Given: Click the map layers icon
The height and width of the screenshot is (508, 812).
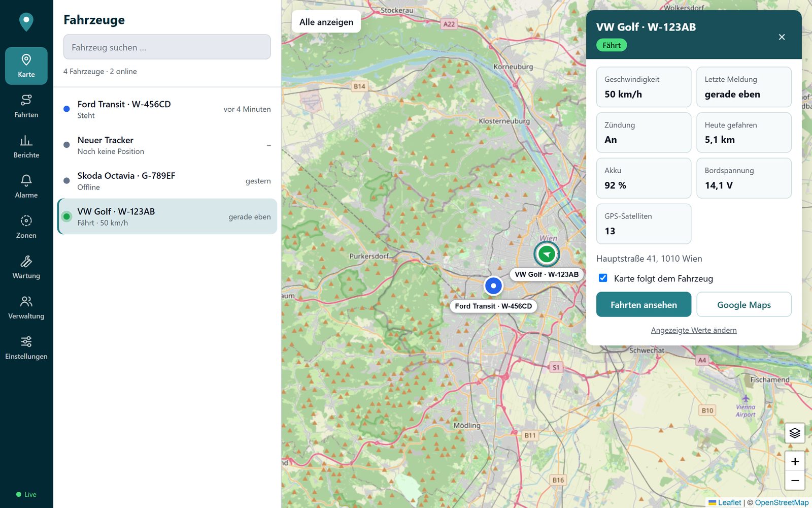Looking at the screenshot, I should pyautogui.click(x=795, y=433).
